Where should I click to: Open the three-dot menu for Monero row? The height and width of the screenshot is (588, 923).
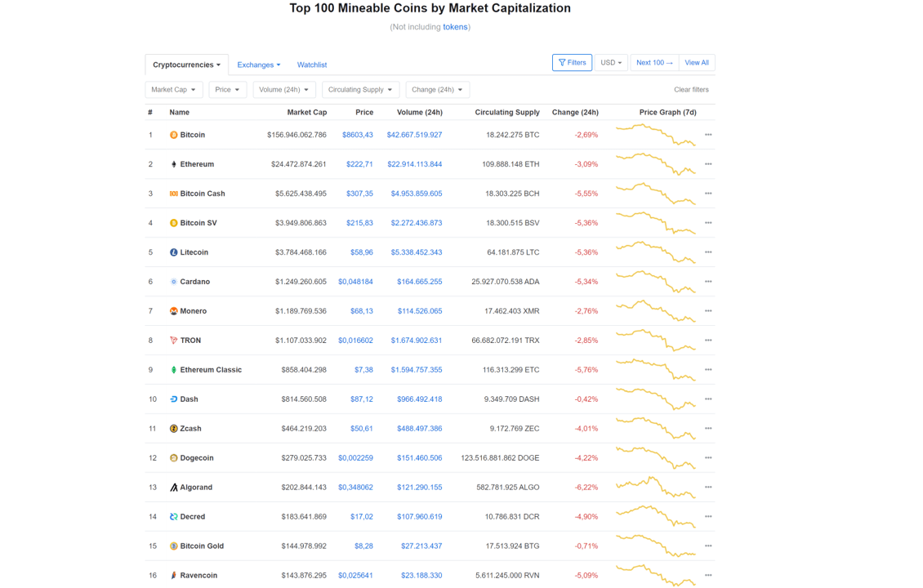708,311
